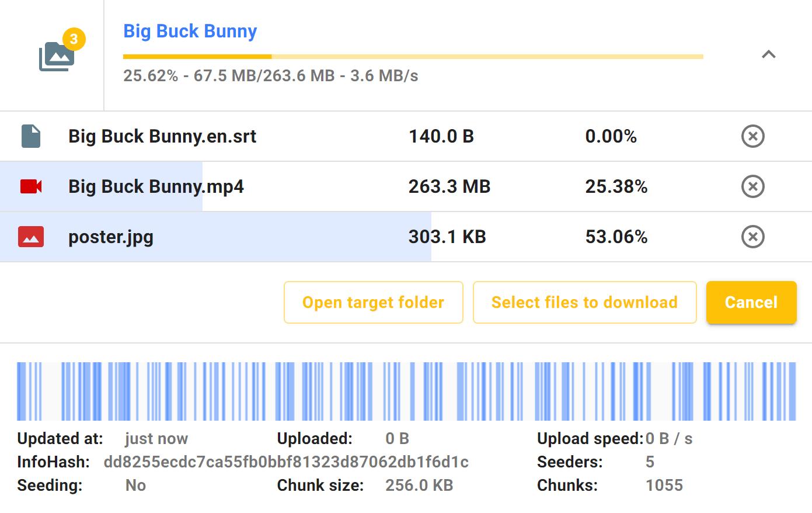Open the Big Buck Bunny torrent title link

pos(190,31)
